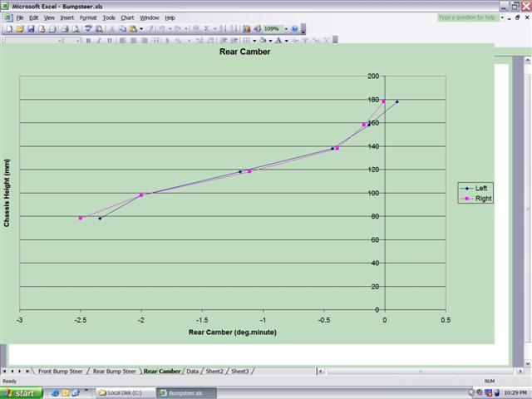Viewport: 532px width, 399px height.
Task: Open the Chart menu
Action: click(127, 17)
